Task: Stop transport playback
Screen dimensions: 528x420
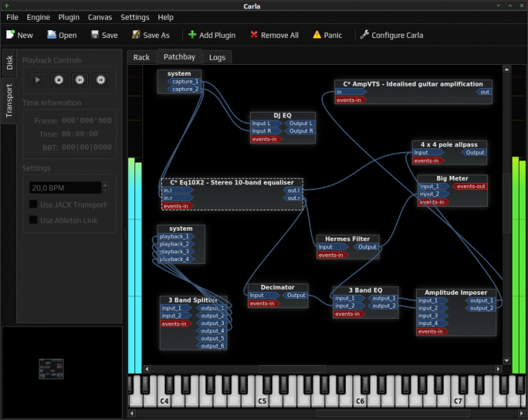Action: click(x=58, y=79)
